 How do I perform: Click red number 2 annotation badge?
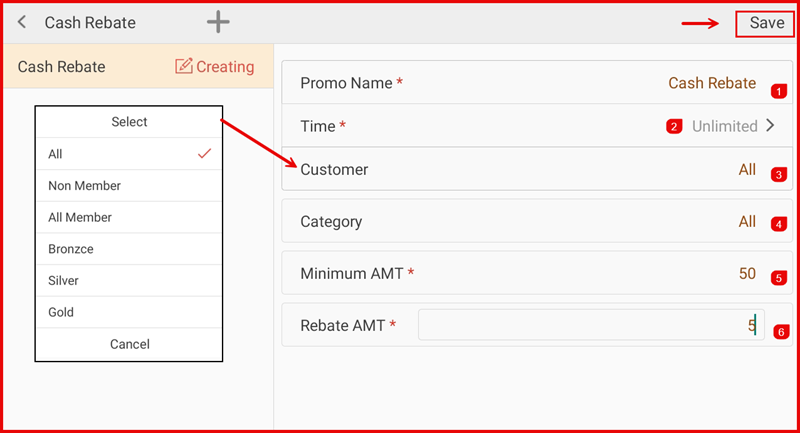674,127
